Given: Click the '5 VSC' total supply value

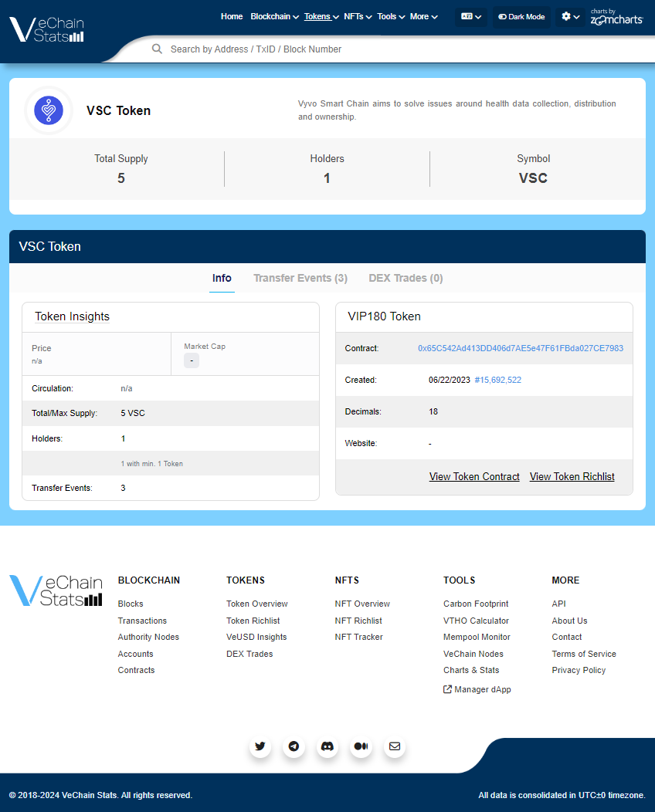Looking at the screenshot, I should [133, 413].
